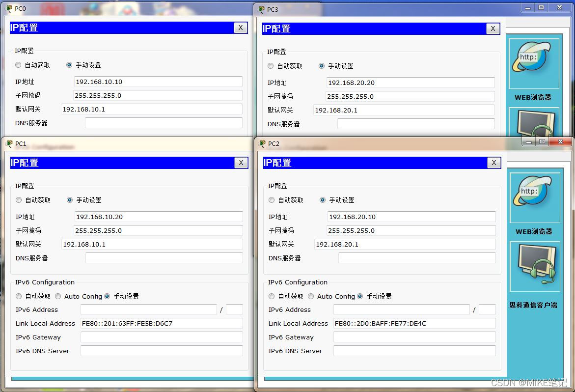Screen dimensions: 575x392
Task: Click IP地址 field 192.168.20.20 in PC3
Action: pos(411,83)
